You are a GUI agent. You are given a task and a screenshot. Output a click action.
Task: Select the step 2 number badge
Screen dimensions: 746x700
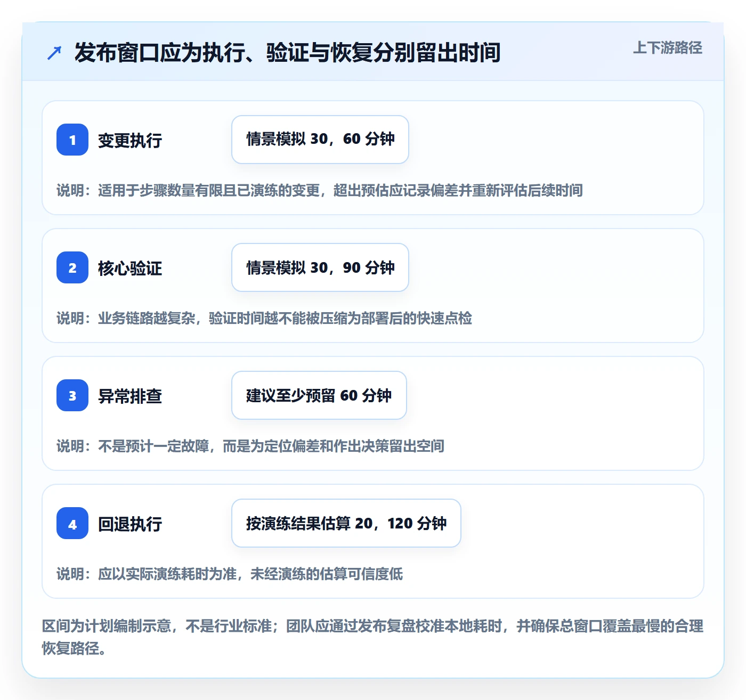tap(72, 267)
